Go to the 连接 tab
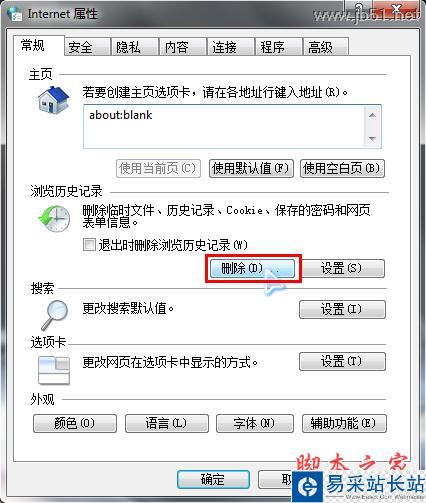Viewport: 426px width, 503px height. pos(230,47)
